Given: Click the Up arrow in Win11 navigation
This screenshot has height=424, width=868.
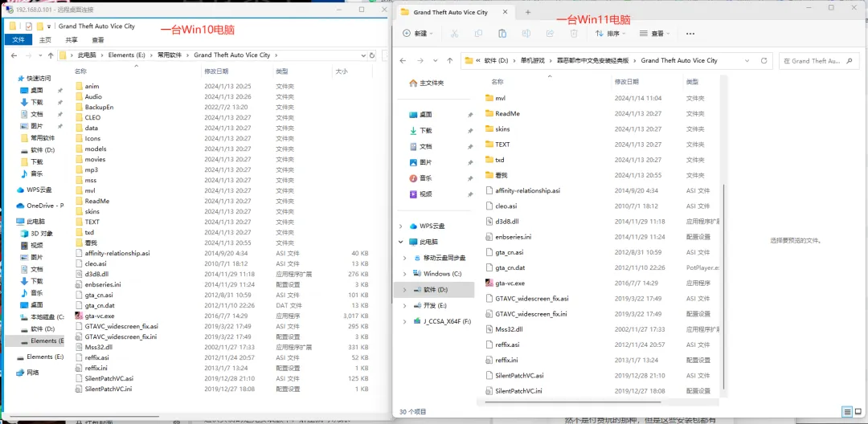Looking at the screenshot, I should tap(450, 61).
